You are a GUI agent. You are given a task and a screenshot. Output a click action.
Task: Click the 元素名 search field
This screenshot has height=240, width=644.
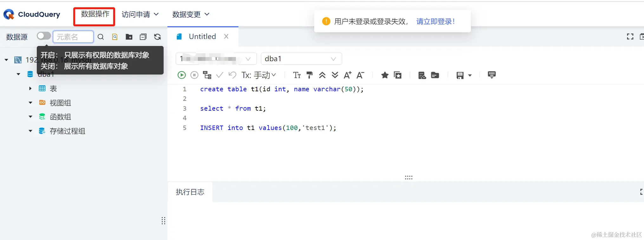pyautogui.click(x=73, y=37)
